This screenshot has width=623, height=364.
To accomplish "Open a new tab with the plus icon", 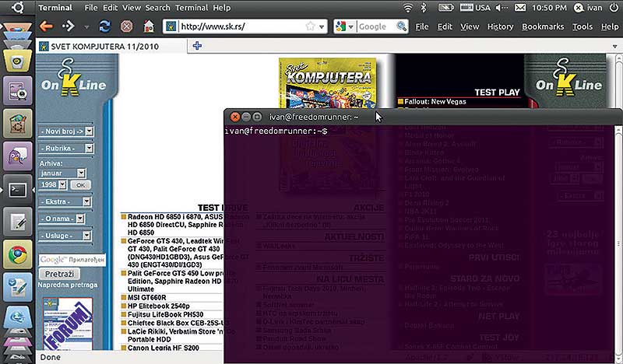I will coord(197,46).
